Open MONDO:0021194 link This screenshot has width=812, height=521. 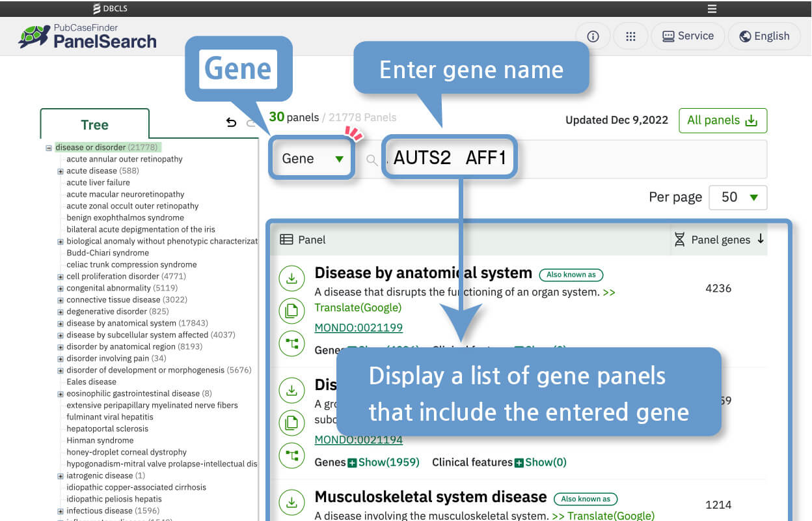[x=359, y=440]
